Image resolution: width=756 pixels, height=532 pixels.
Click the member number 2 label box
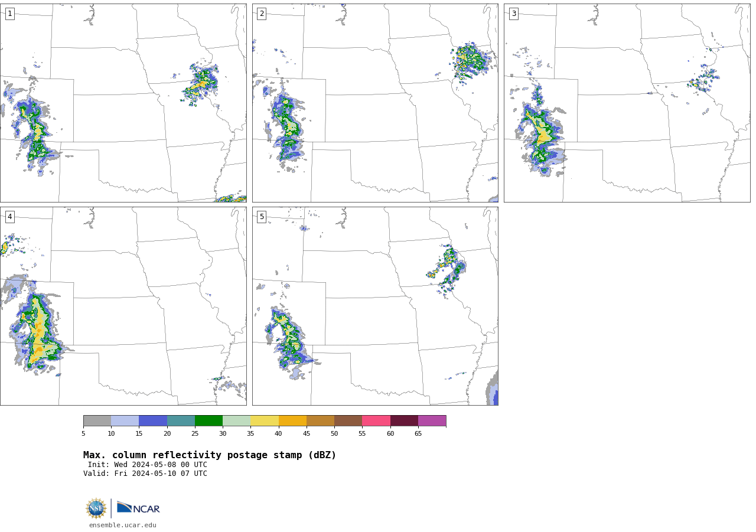point(262,14)
